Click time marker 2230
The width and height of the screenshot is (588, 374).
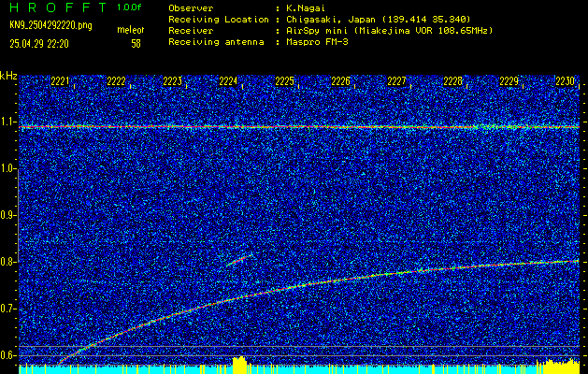(566, 81)
